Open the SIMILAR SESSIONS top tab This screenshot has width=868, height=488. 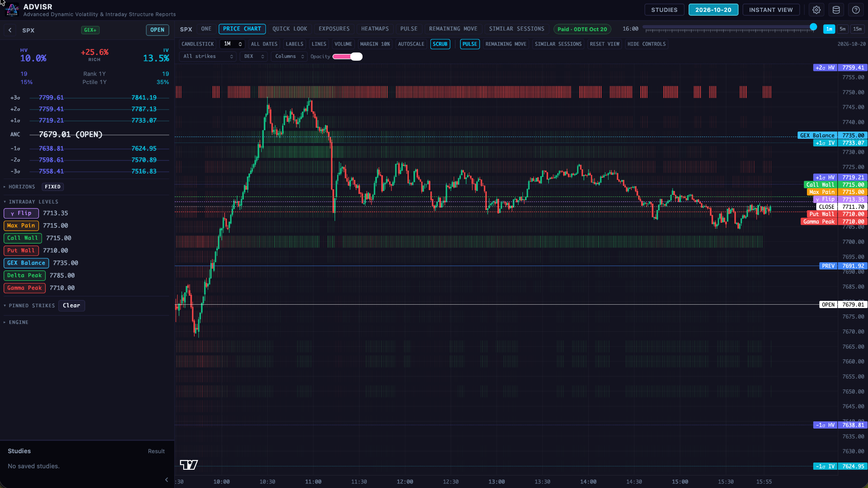(516, 29)
